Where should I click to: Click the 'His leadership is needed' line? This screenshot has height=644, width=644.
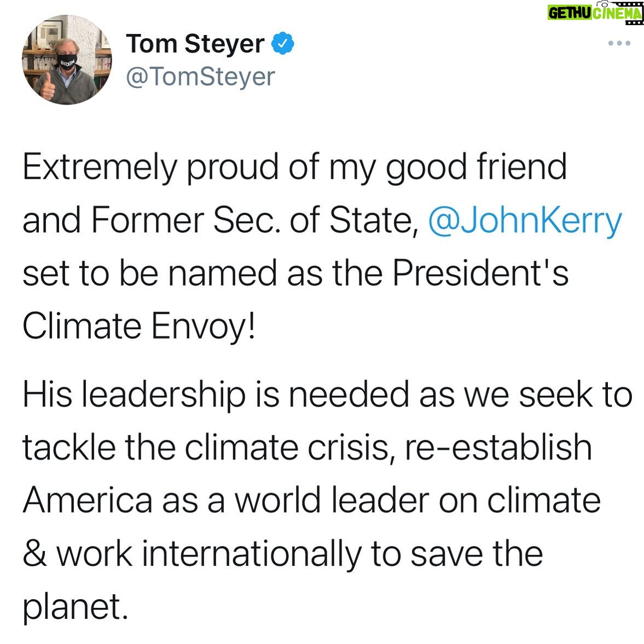(327, 394)
